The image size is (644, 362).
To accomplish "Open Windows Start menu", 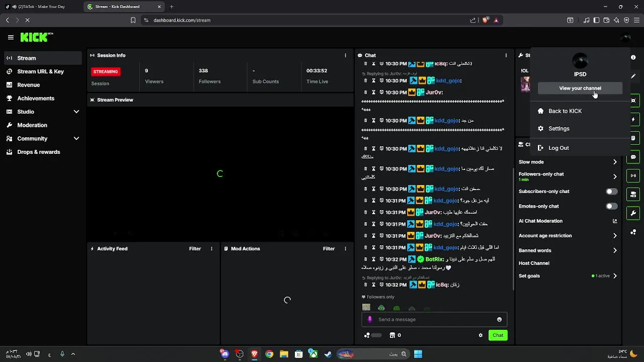I will tap(418, 354).
